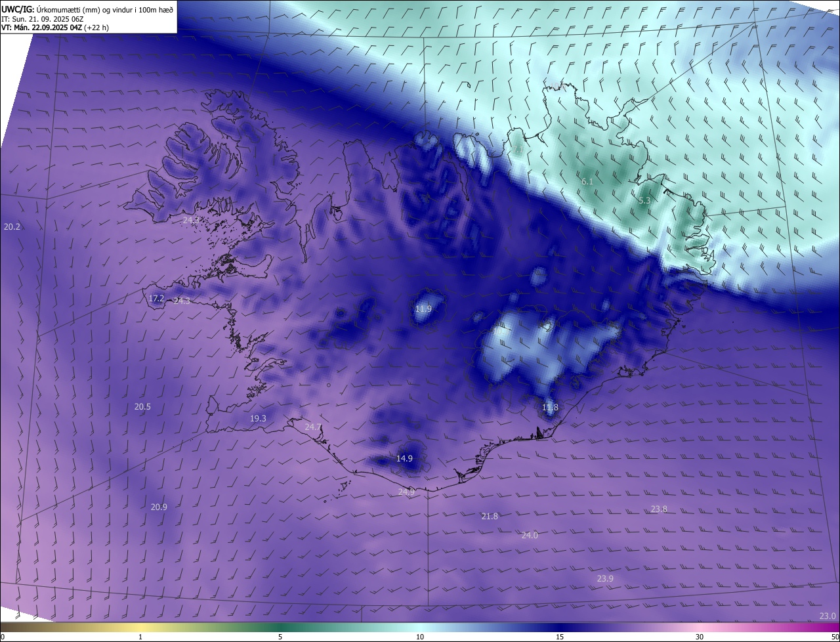Click the map value 14.9
The height and width of the screenshot is (642, 840).
pos(404,458)
